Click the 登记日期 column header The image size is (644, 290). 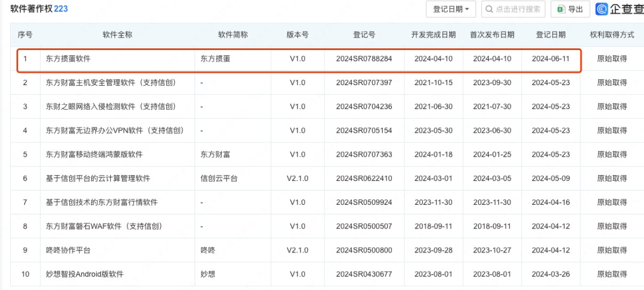(x=550, y=35)
